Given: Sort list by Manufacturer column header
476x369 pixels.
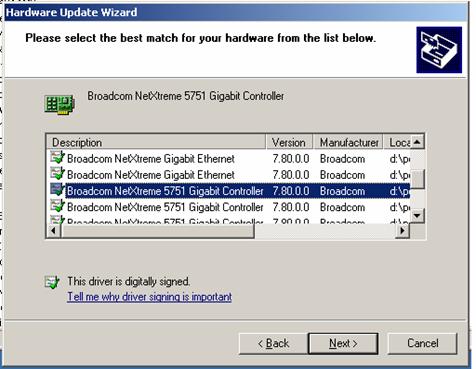Looking at the screenshot, I should 348,142.
